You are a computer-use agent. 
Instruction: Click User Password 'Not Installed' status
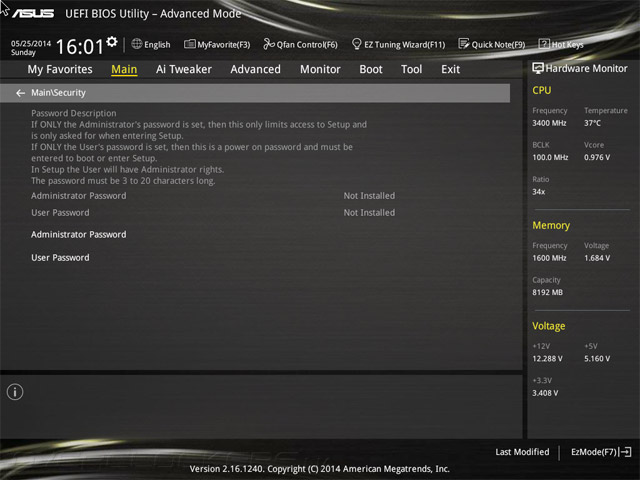pyautogui.click(x=369, y=213)
